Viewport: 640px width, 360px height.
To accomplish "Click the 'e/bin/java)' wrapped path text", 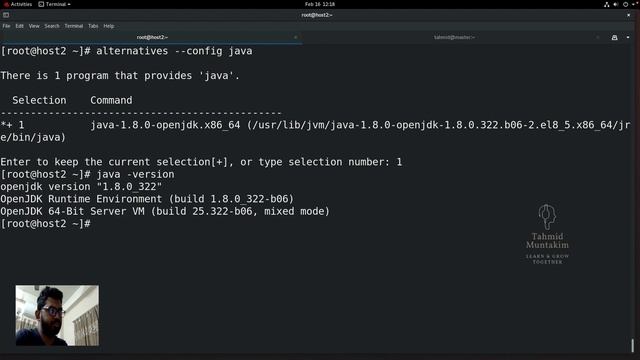I will tap(33, 137).
